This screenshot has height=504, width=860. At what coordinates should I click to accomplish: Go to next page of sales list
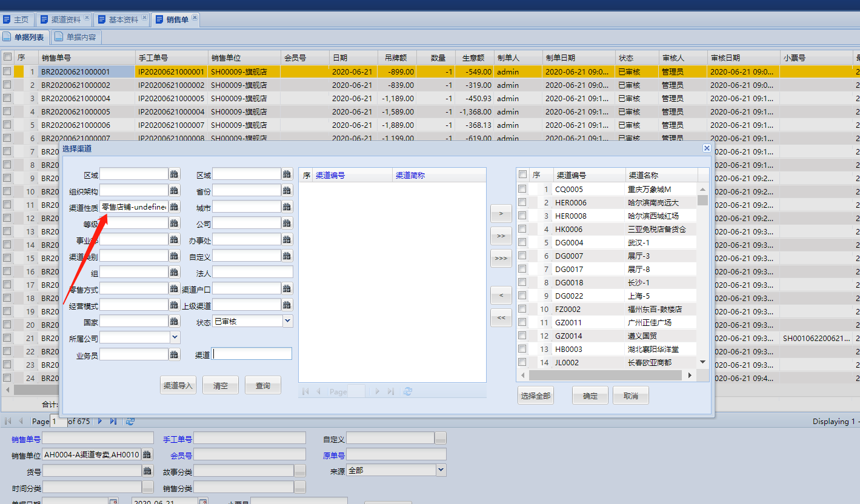click(x=100, y=421)
